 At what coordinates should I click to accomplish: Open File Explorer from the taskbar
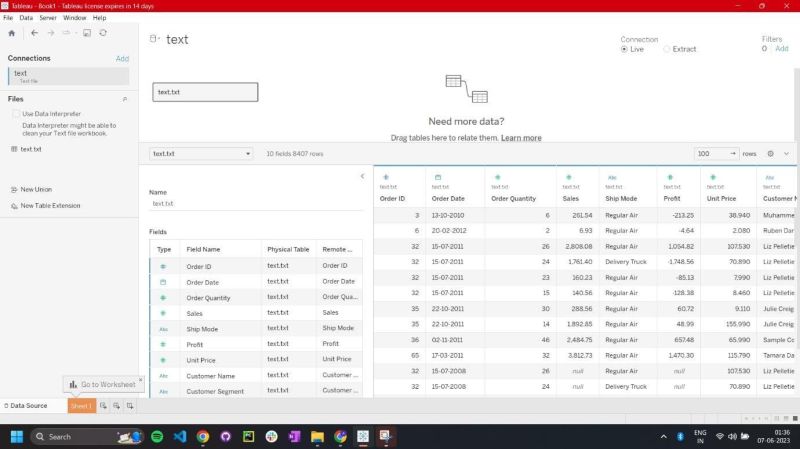click(317, 437)
